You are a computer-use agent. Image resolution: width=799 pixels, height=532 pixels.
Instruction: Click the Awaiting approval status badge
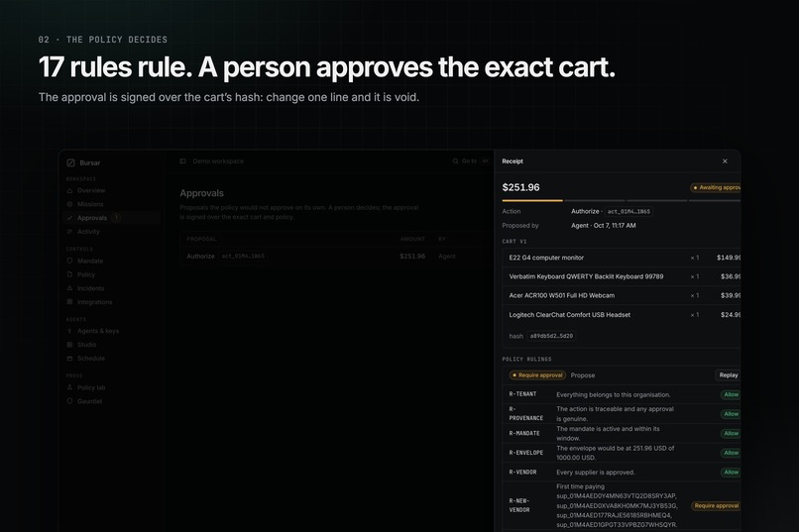[x=716, y=188]
